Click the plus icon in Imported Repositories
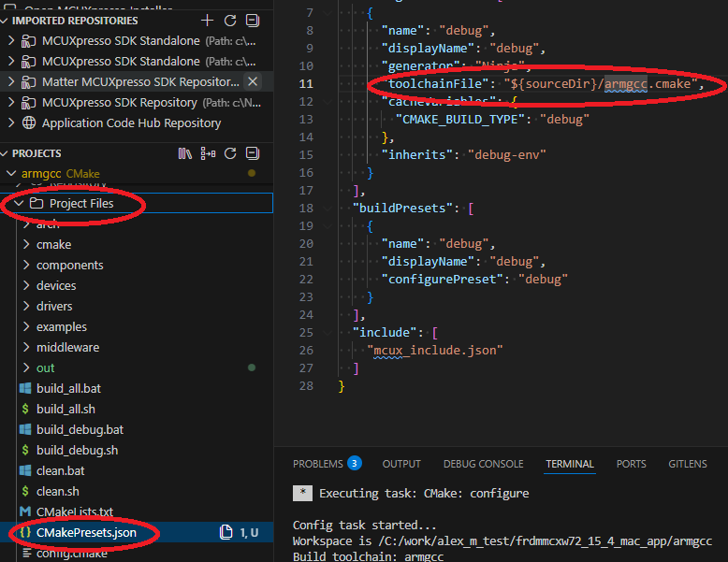The image size is (728, 562). [207, 21]
